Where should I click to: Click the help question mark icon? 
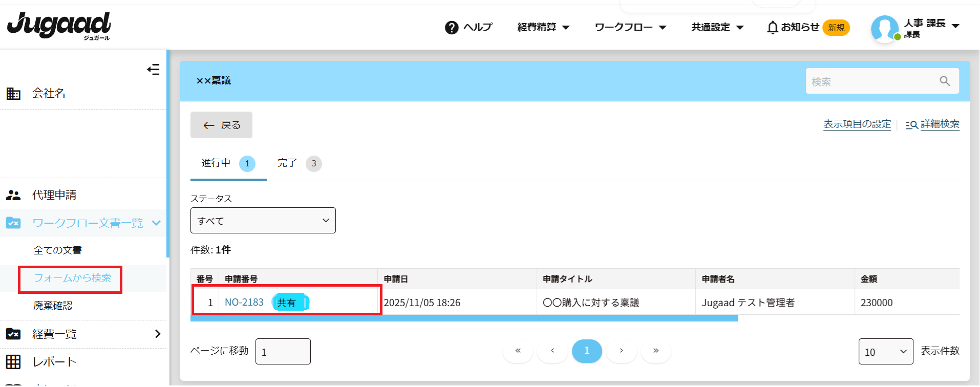coord(451,28)
